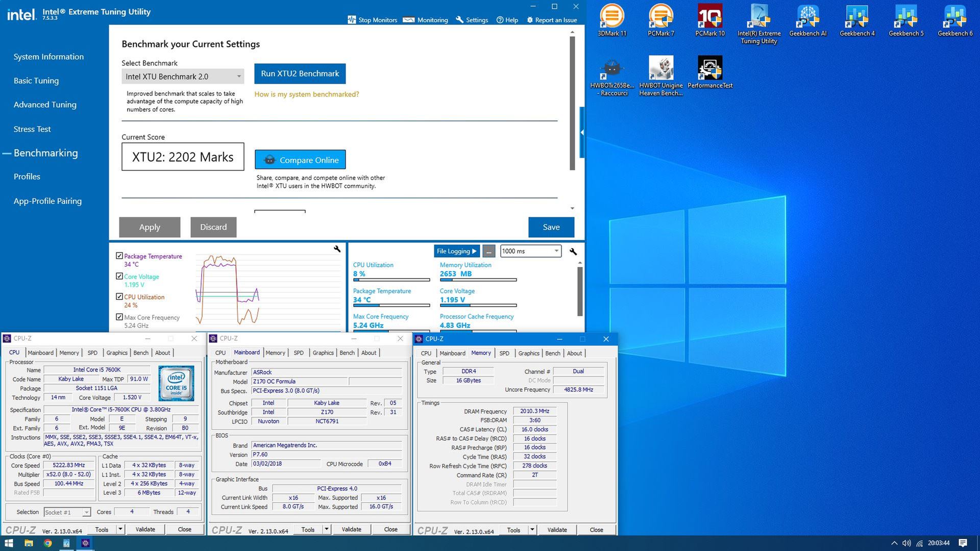Open App-Profile Pairing section
Image resolution: width=980 pixels, height=551 pixels.
click(x=47, y=201)
